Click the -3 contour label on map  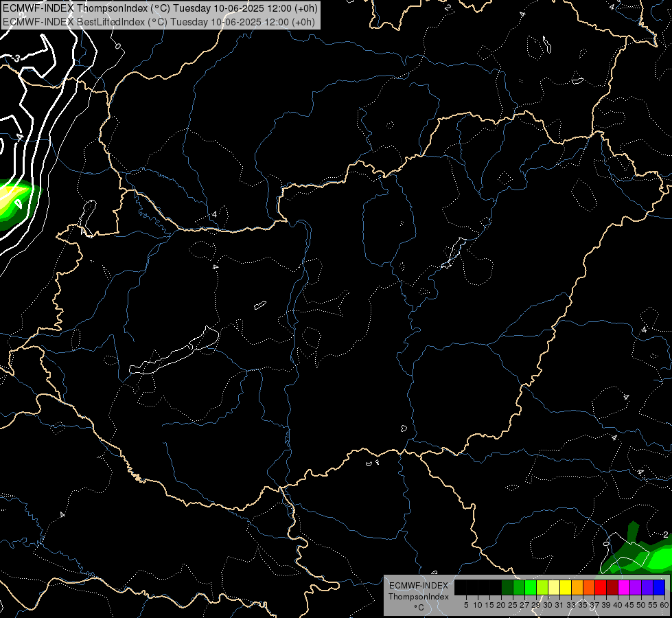15,58
